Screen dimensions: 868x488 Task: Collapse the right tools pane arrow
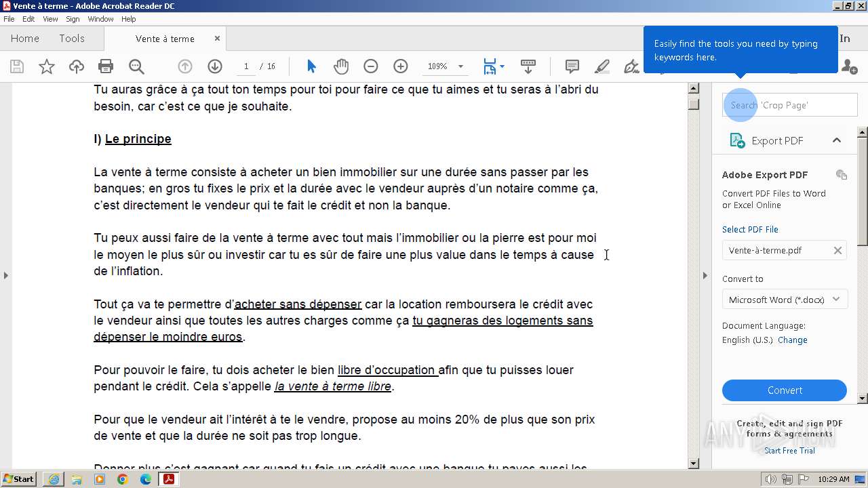(705, 275)
